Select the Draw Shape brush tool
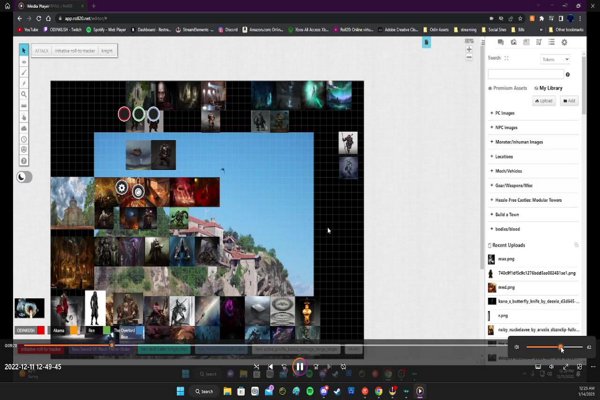 click(x=24, y=72)
